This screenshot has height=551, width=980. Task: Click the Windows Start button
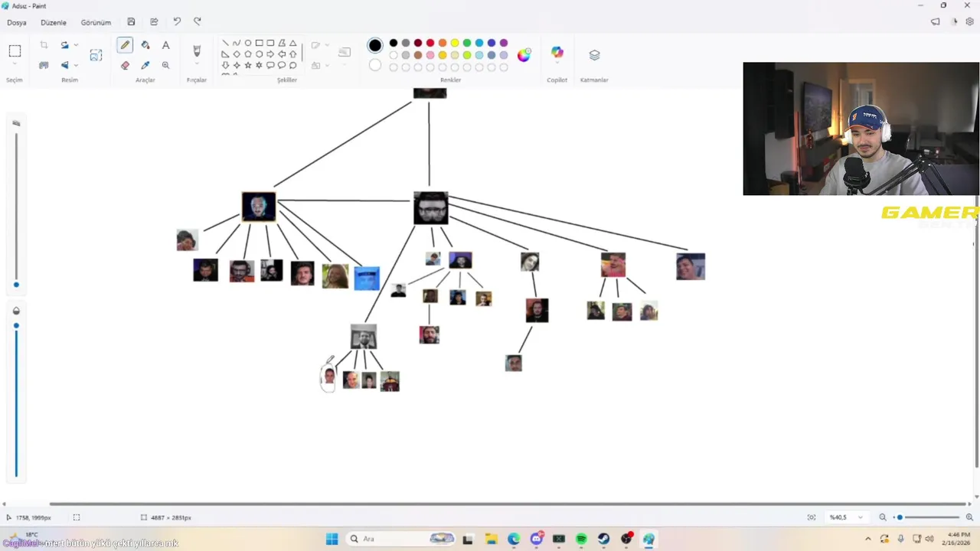(x=332, y=539)
